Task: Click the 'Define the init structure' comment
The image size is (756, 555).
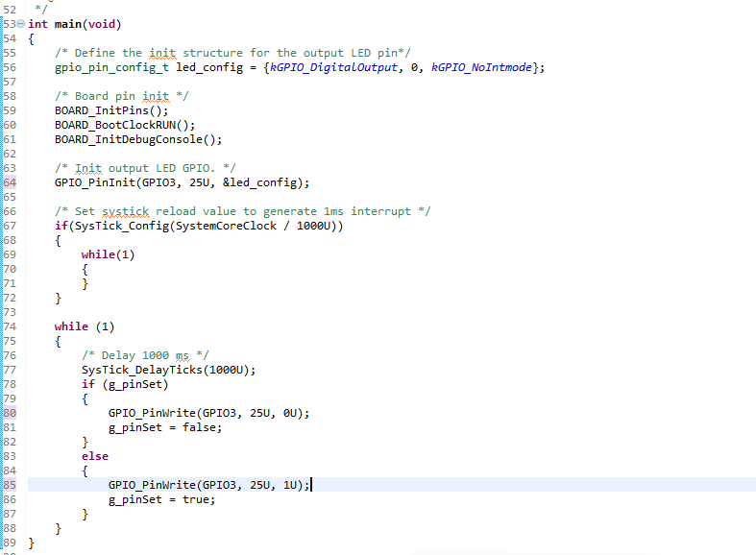Action: [x=232, y=53]
